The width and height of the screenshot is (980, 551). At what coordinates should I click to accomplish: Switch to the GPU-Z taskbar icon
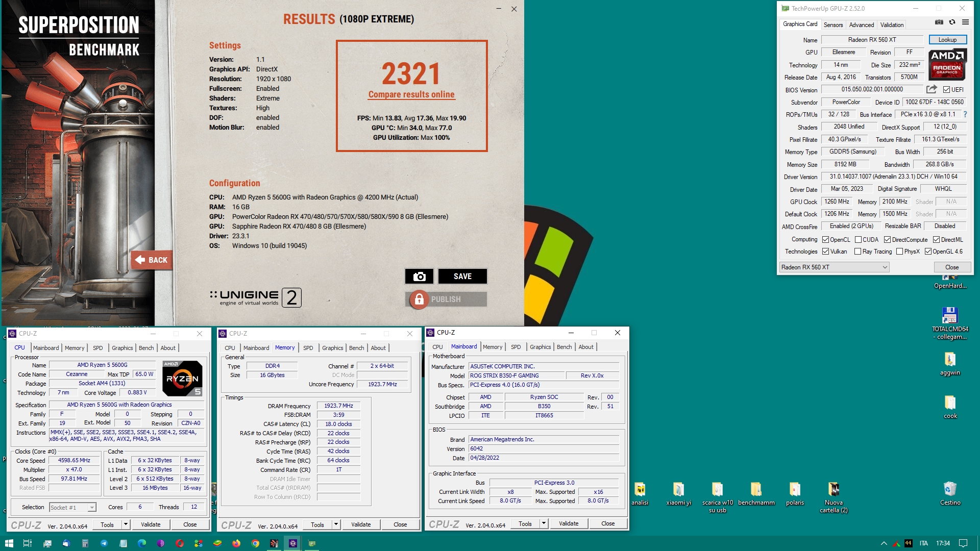click(312, 543)
